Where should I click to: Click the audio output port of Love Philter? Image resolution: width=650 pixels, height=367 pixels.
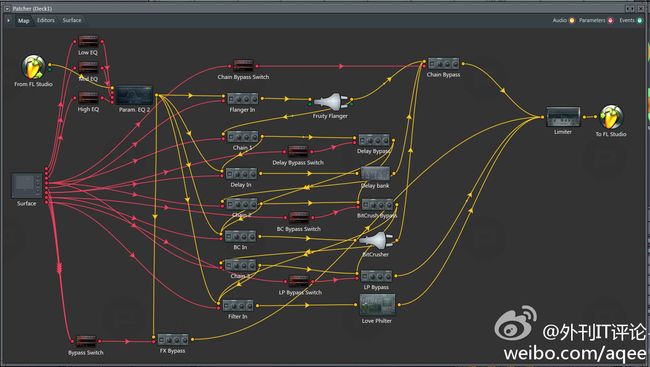(x=399, y=305)
